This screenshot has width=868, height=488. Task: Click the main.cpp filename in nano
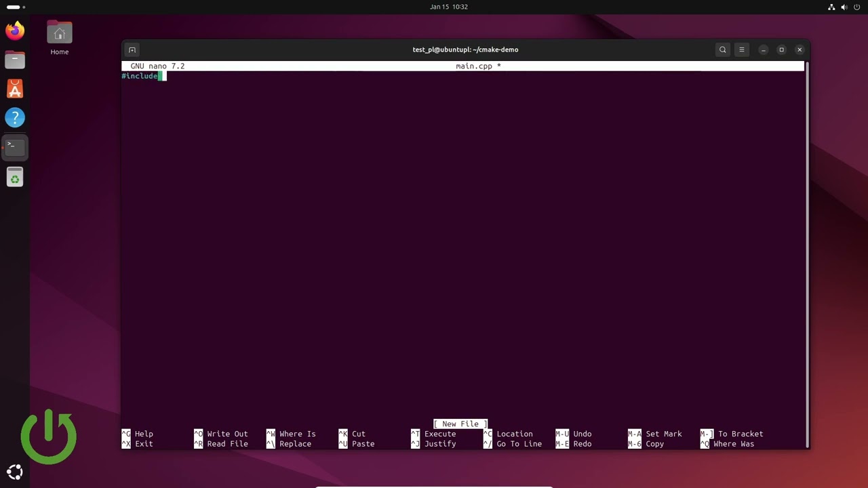click(x=473, y=66)
